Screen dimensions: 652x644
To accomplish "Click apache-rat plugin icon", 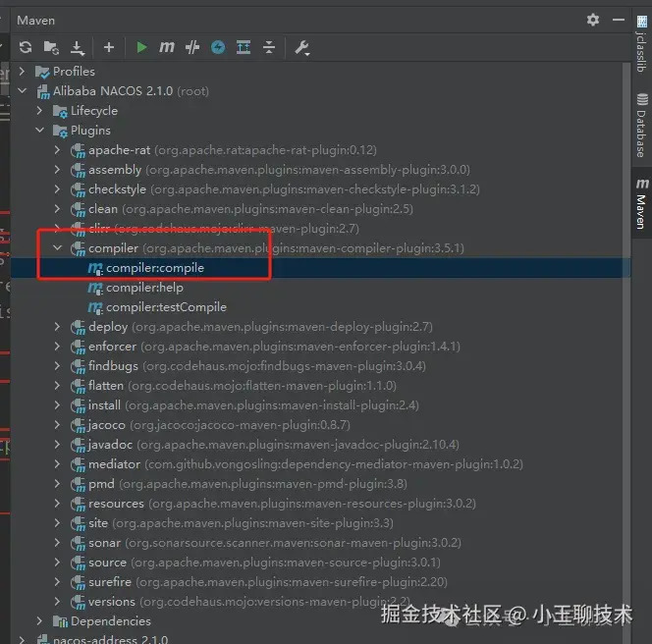I will (x=78, y=150).
